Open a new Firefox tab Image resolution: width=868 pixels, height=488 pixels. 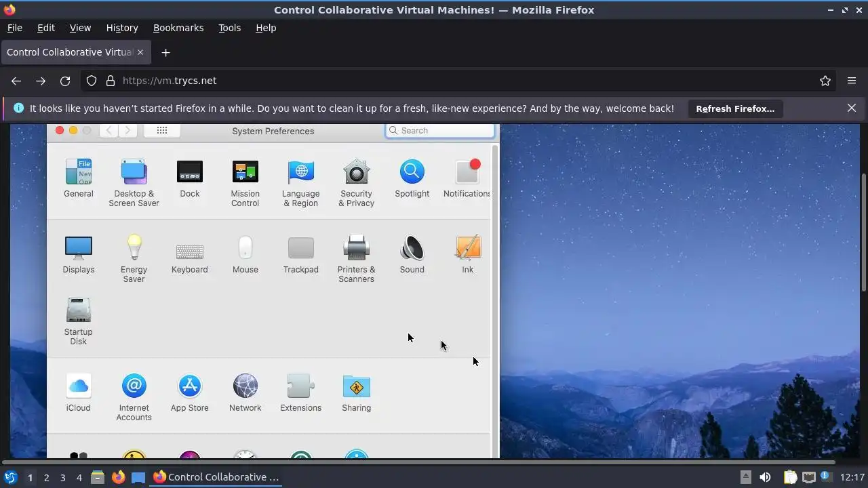(x=165, y=52)
